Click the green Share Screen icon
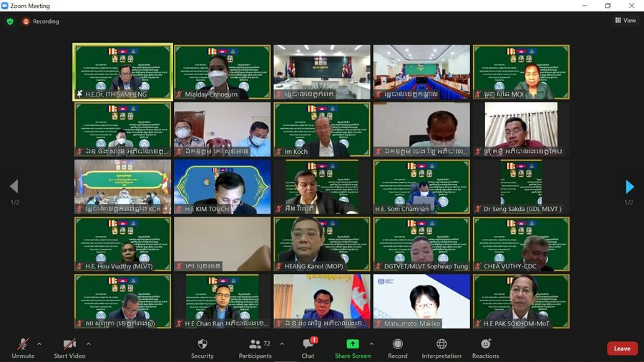 (x=352, y=345)
